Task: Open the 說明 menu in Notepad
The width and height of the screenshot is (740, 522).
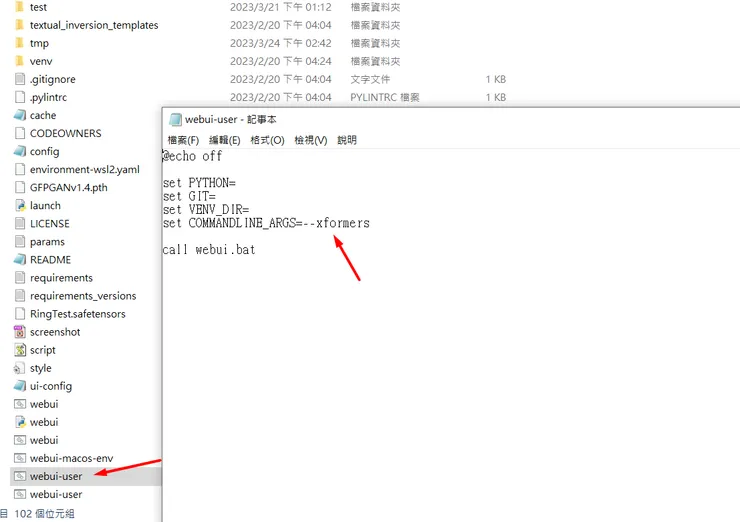Action: tap(347, 140)
